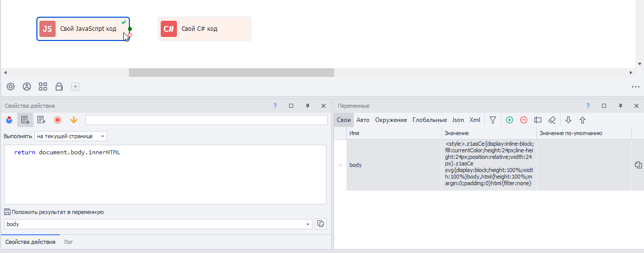Screen dimensions: 644x254
Task: Click the orange down arrow icon
Action: click(x=74, y=120)
